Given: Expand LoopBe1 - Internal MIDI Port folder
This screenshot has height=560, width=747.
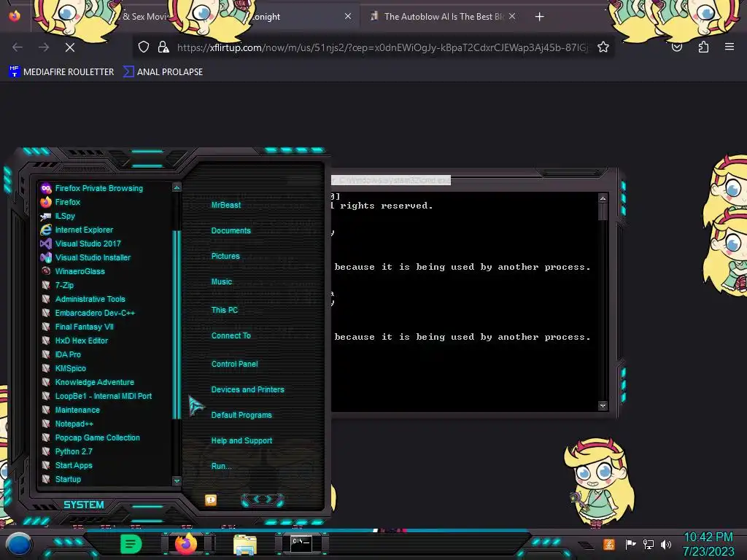Looking at the screenshot, I should tap(96, 396).
